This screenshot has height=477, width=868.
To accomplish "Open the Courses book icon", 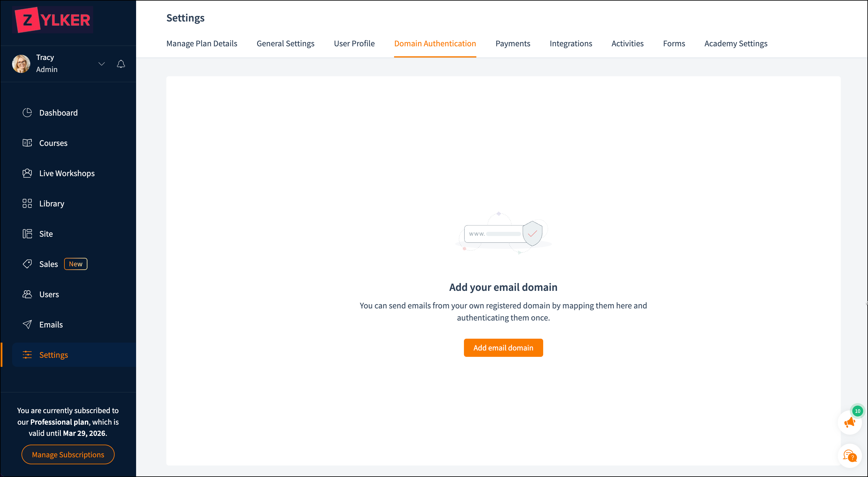I will click(27, 143).
